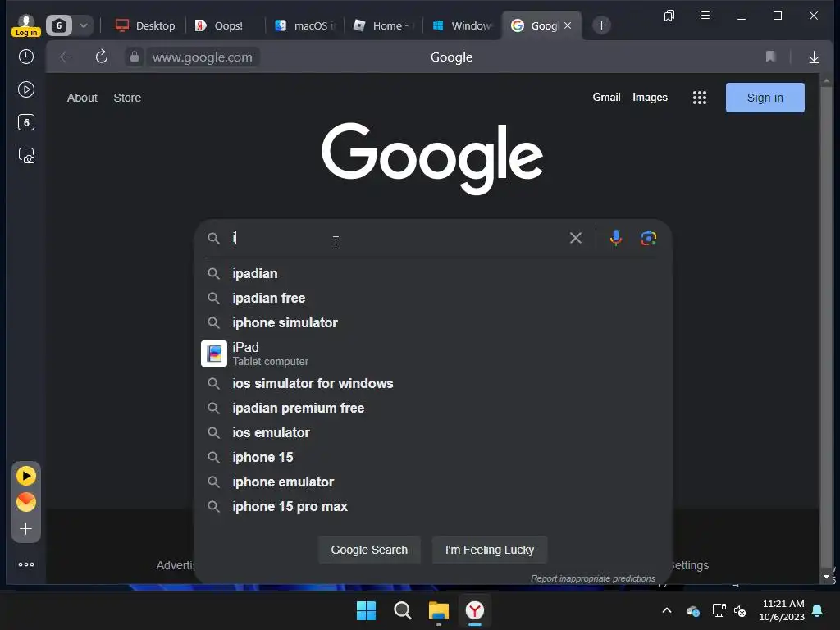This screenshot has width=840, height=630.
Task: Select the 'ios emulator' suggestion
Action: tap(431, 433)
